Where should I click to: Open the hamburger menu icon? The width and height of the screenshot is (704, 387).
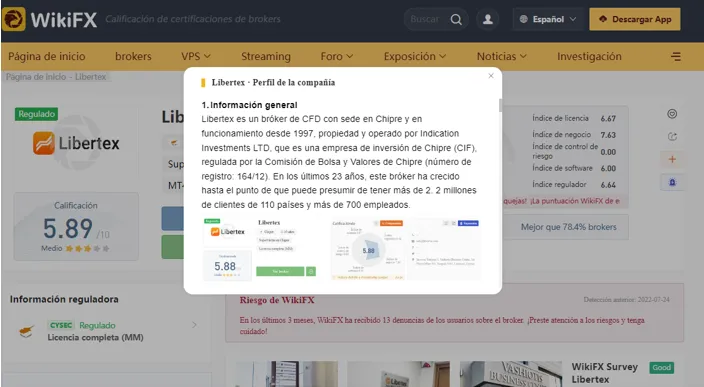click(676, 57)
